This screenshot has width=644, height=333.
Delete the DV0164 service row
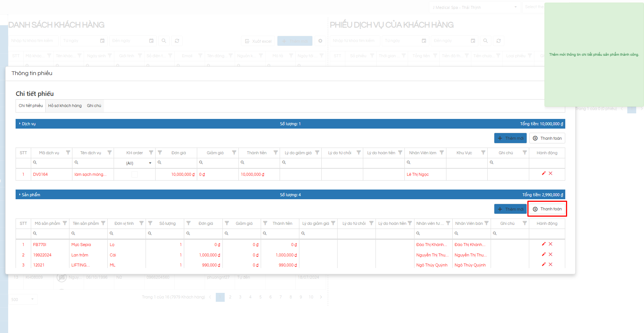pos(550,173)
